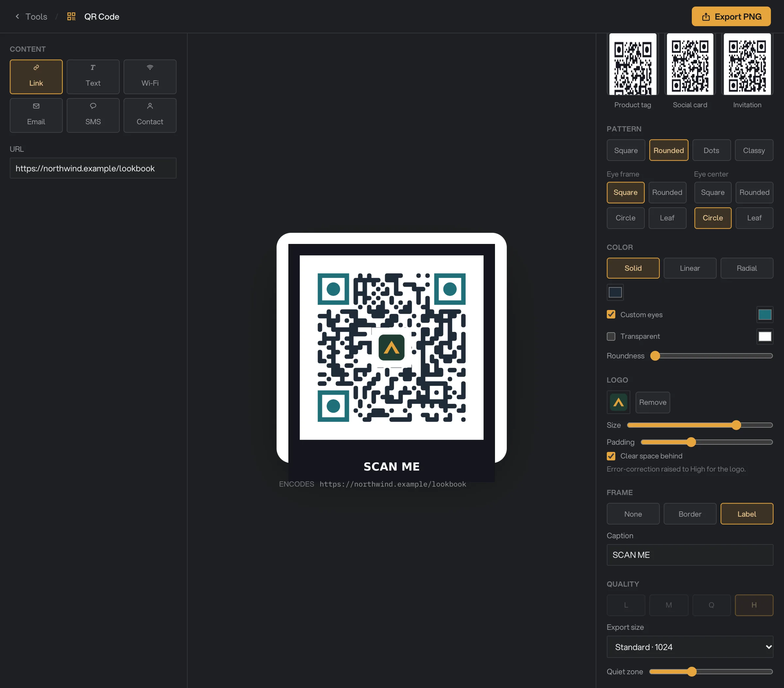
Task: Select the Email content type
Action: pyautogui.click(x=36, y=115)
